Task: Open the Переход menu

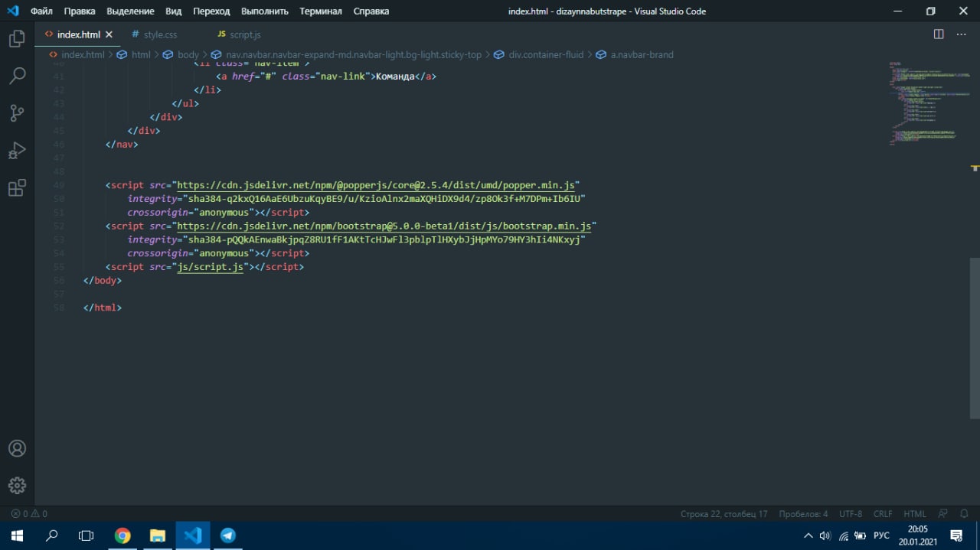Action: pyautogui.click(x=211, y=11)
